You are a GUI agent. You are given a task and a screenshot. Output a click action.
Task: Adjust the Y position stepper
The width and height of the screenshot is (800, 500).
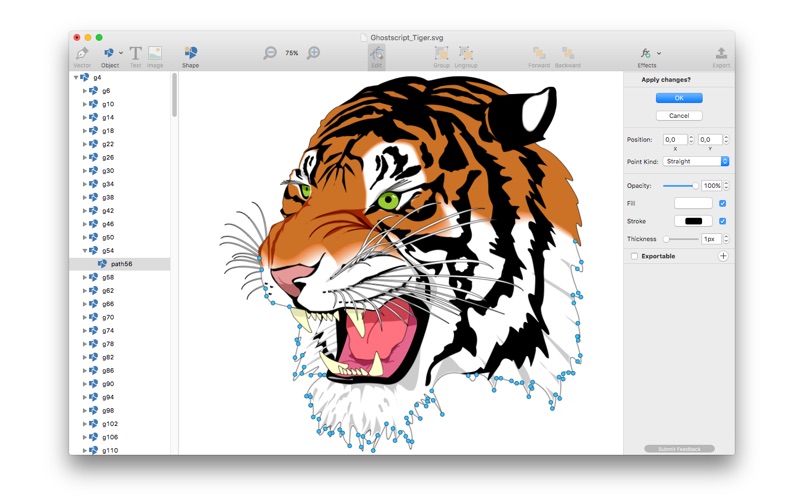click(726, 139)
